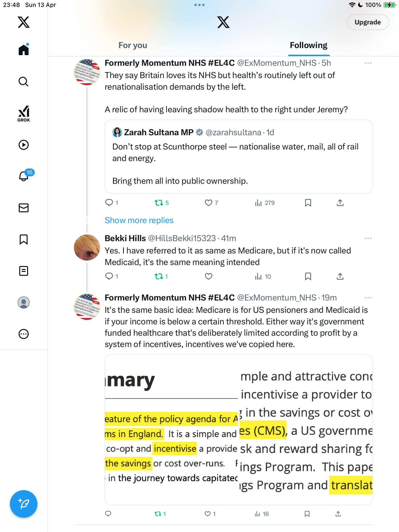
Task: Open the search icon in sidebar
Action: (x=24, y=82)
